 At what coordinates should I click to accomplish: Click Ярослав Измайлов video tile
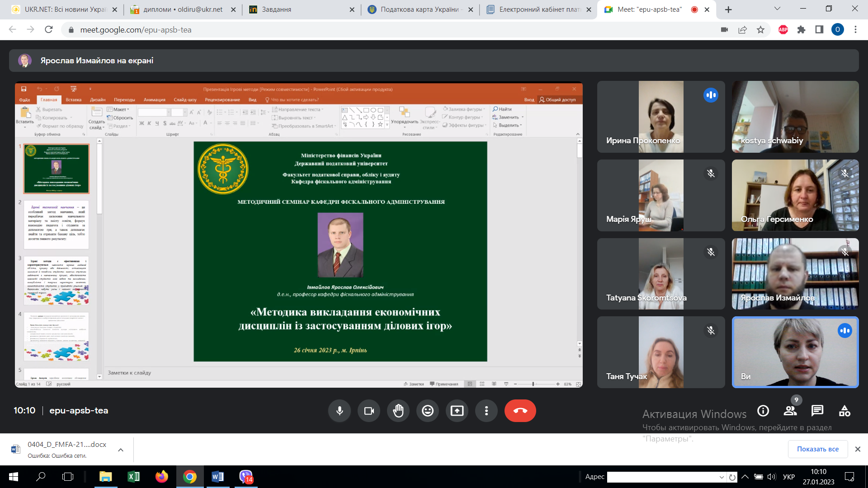click(x=795, y=274)
